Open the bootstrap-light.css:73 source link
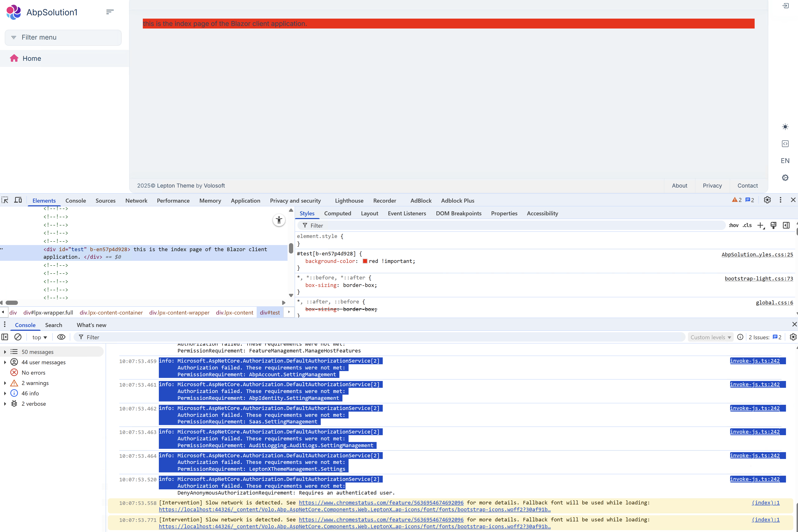The image size is (798, 532). click(759, 278)
